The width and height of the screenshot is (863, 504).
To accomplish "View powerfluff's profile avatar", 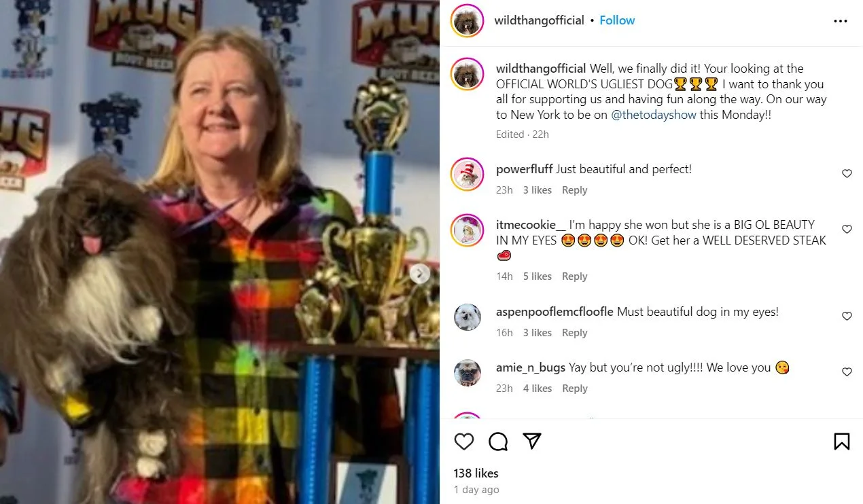I will [468, 175].
